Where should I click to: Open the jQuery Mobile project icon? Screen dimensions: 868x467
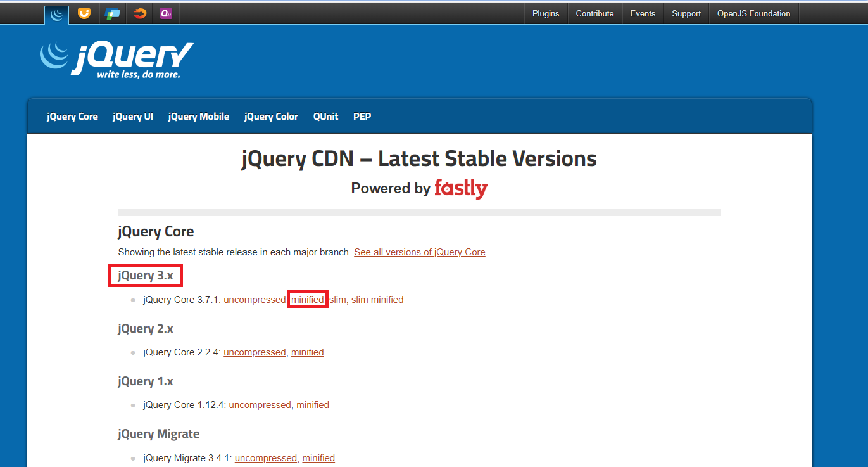click(113, 13)
